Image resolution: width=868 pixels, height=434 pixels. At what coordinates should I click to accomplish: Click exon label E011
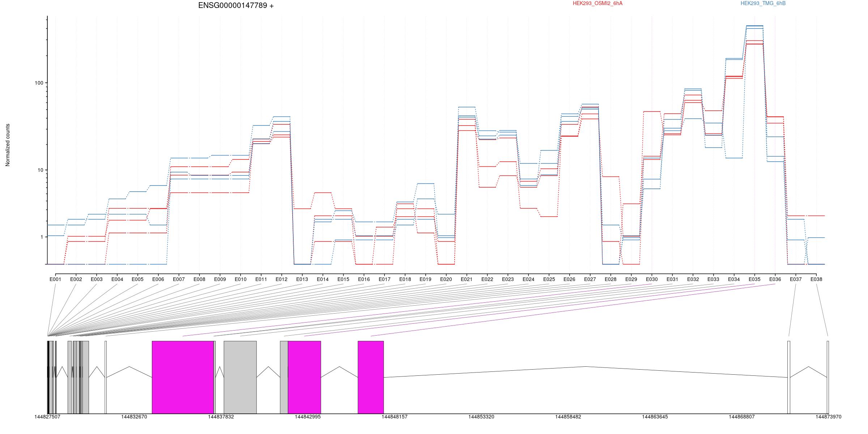261,279
